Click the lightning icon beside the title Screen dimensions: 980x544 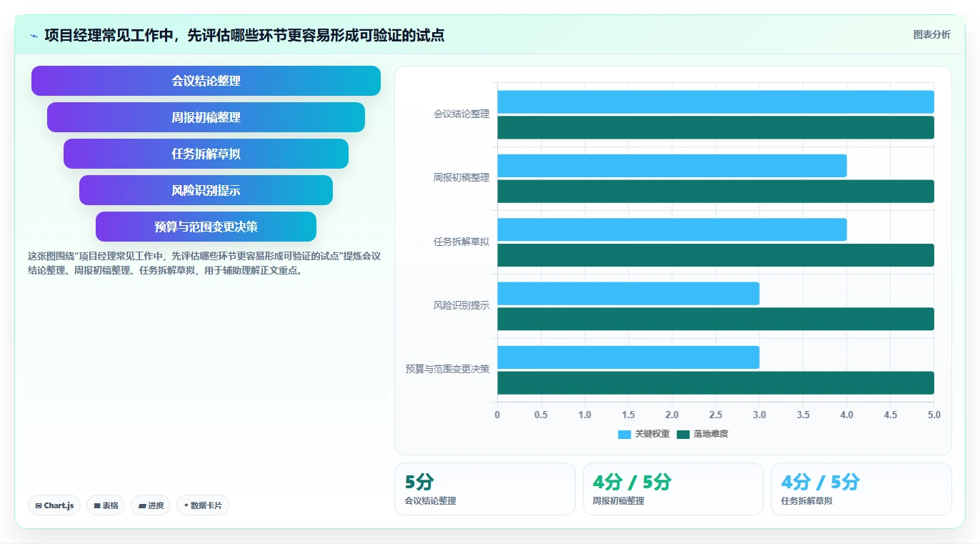tap(34, 36)
